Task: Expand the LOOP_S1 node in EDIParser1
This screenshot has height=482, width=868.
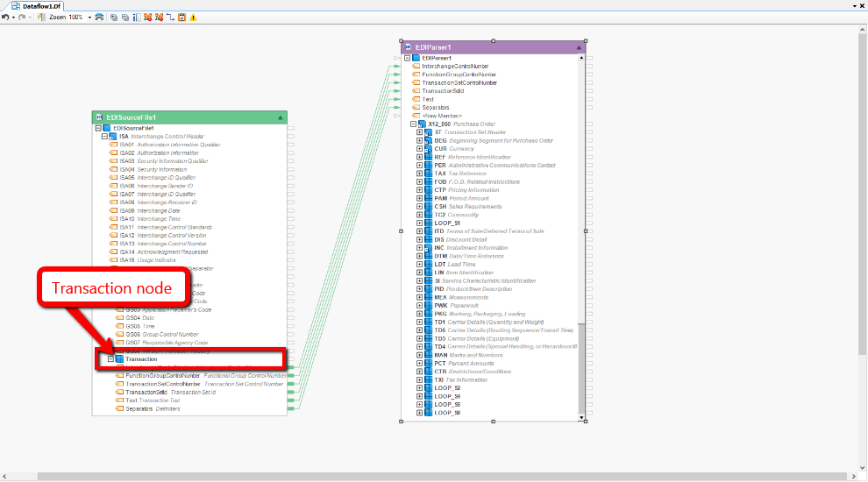Action: [420, 223]
